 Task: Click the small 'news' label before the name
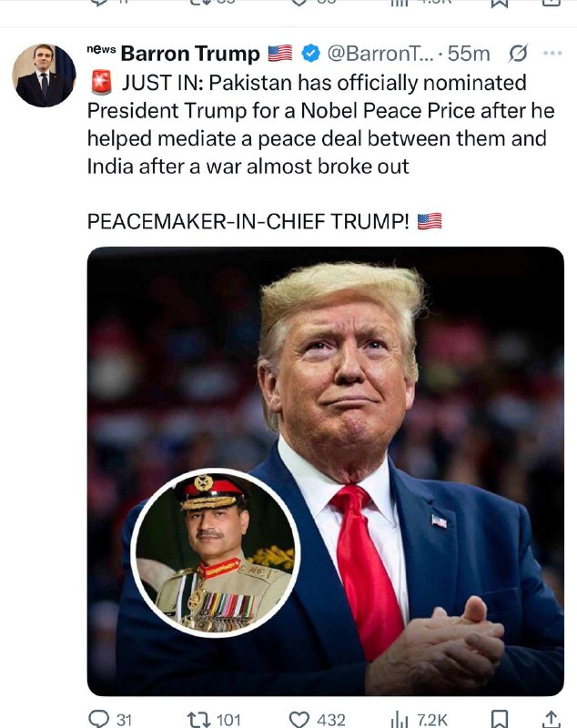tap(101, 49)
